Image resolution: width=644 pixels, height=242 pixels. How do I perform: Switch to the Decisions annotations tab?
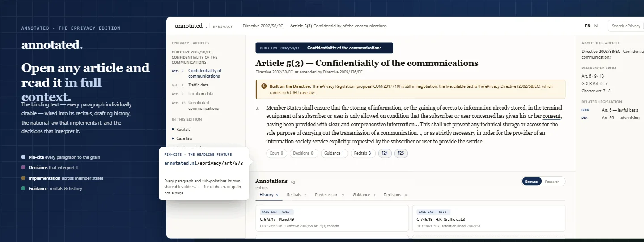click(x=395, y=195)
